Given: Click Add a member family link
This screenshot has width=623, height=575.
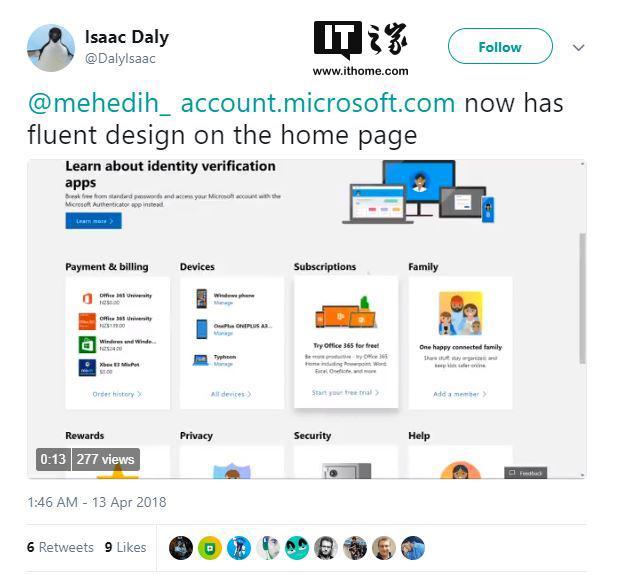Looking at the screenshot, I should click(460, 395).
